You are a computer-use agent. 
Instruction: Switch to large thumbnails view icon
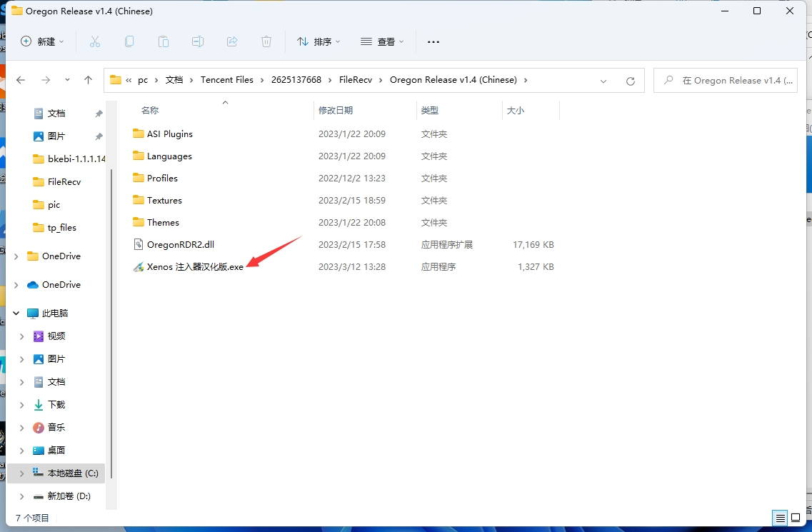[x=796, y=518]
